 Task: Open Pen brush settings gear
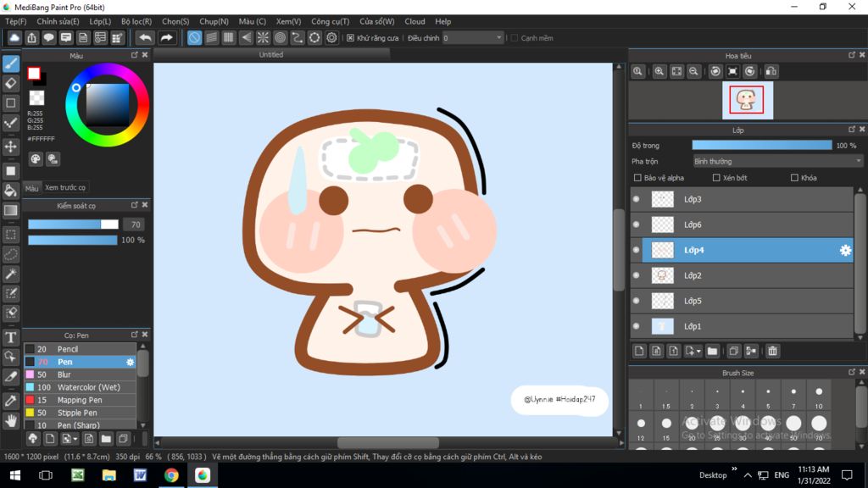tap(130, 362)
